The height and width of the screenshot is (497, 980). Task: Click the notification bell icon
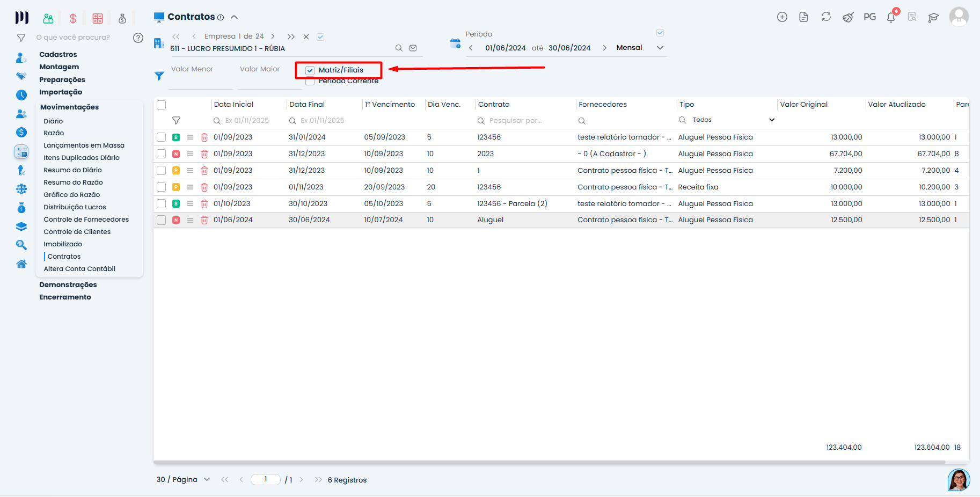891,17
